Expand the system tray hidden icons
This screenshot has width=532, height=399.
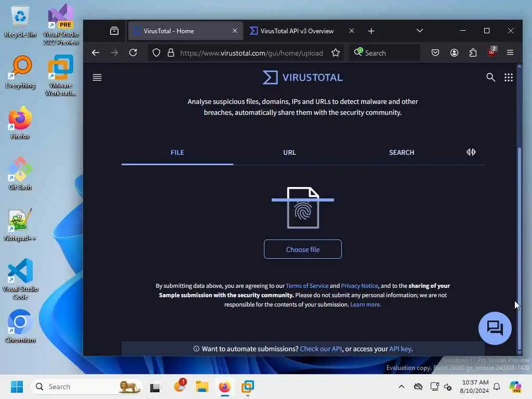tap(402, 387)
